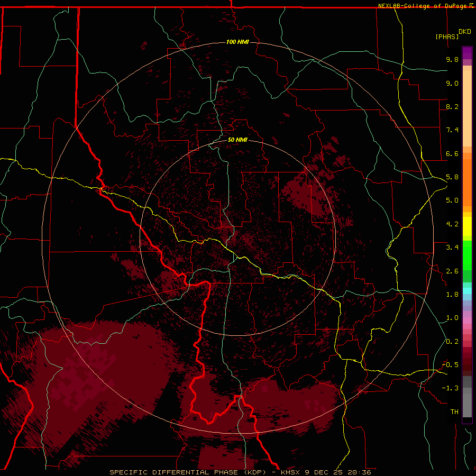
Task: Click the 7.4 scale label
Action: click(452, 130)
